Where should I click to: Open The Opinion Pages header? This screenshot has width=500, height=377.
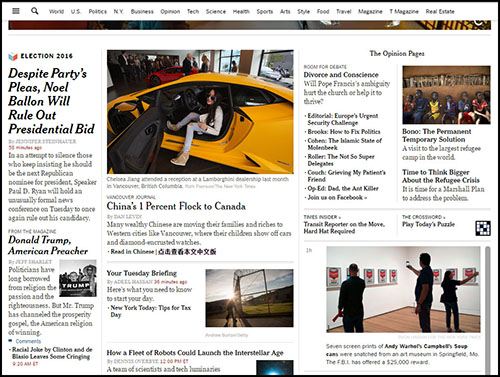click(397, 53)
